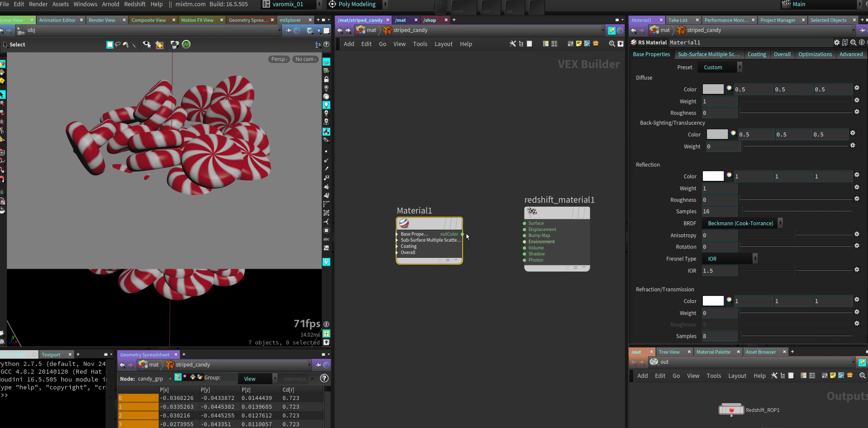The width and height of the screenshot is (868, 428).
Task: Open the Preset dropdown set to Custom
Action: click(720, 67)
